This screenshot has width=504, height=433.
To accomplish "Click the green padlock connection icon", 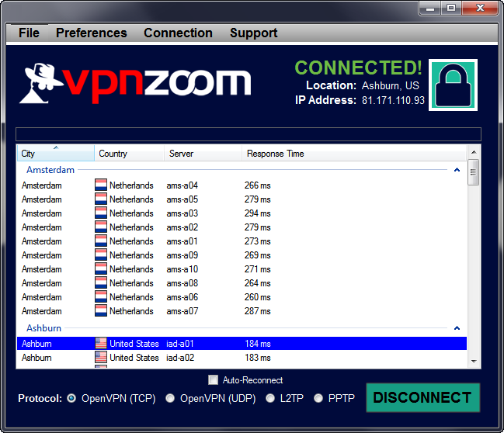I will pos(453,85).
